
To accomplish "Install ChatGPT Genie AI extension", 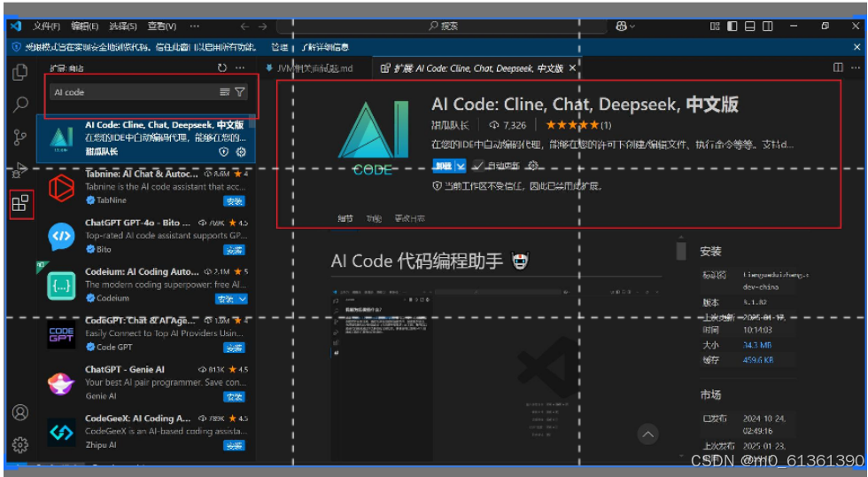I will 234,396.
